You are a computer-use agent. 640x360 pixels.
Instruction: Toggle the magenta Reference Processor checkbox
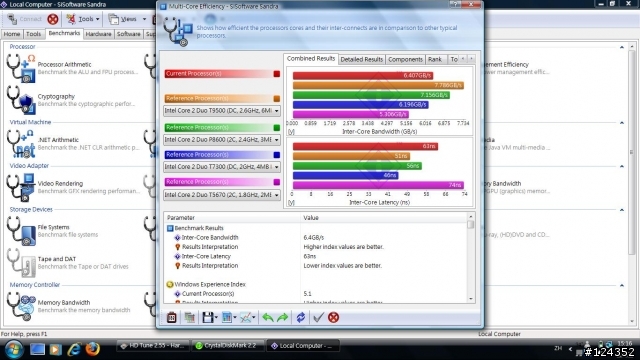coord(277,182)
